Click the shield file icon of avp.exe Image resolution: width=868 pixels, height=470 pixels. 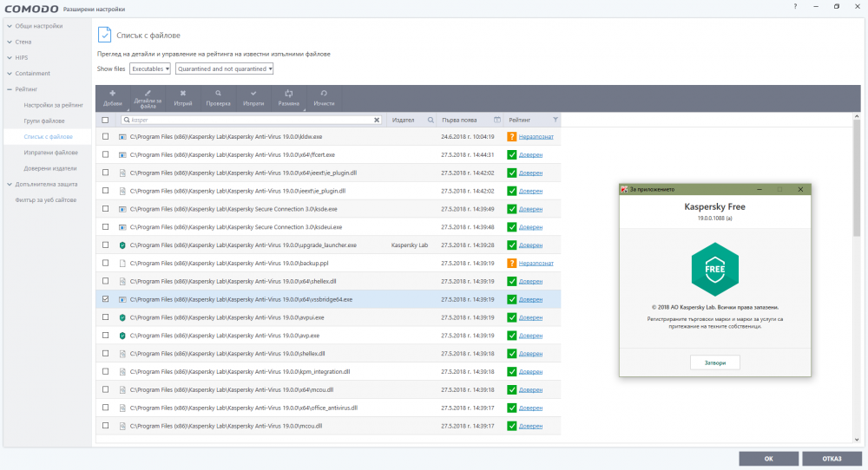(x=122, y=336)
